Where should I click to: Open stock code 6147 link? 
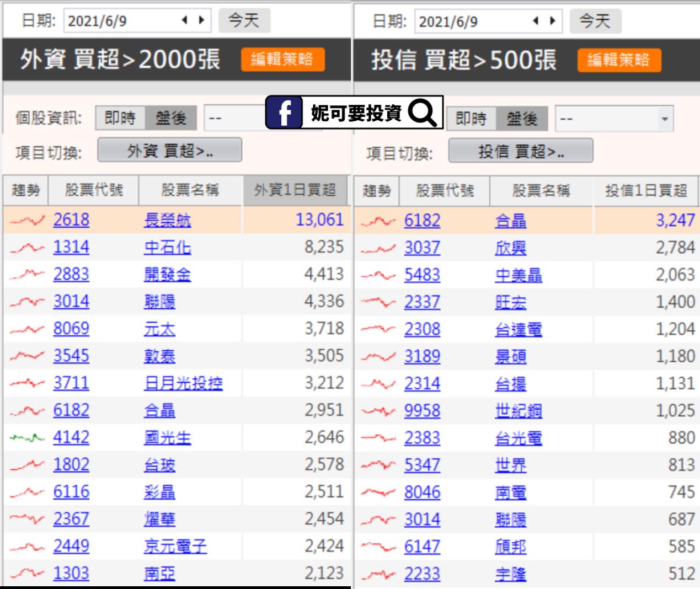coord(422,547)
